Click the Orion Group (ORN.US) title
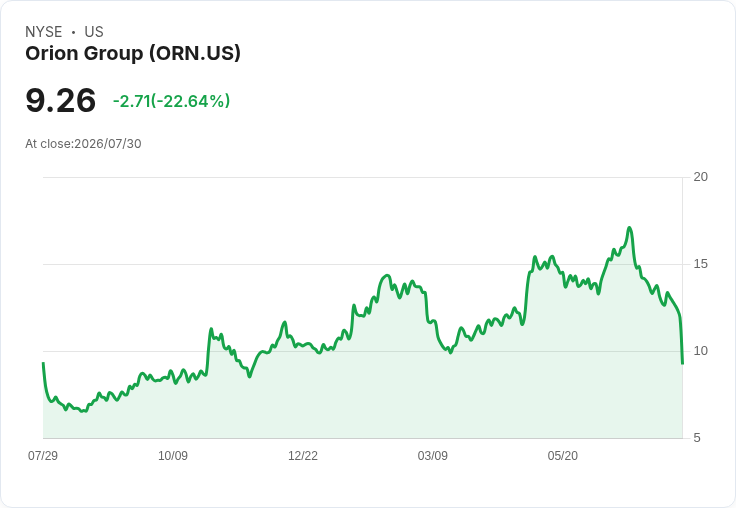The height and width of the screenshot is (508, 736). point(133,54)
